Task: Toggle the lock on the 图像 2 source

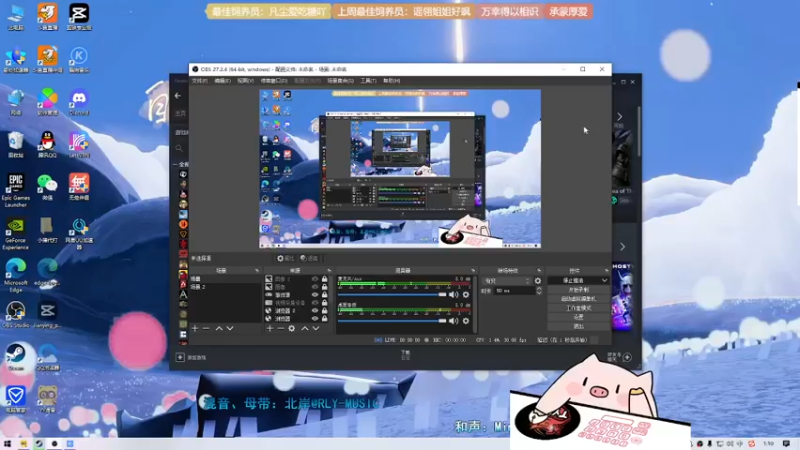Action: pos(324,279)
